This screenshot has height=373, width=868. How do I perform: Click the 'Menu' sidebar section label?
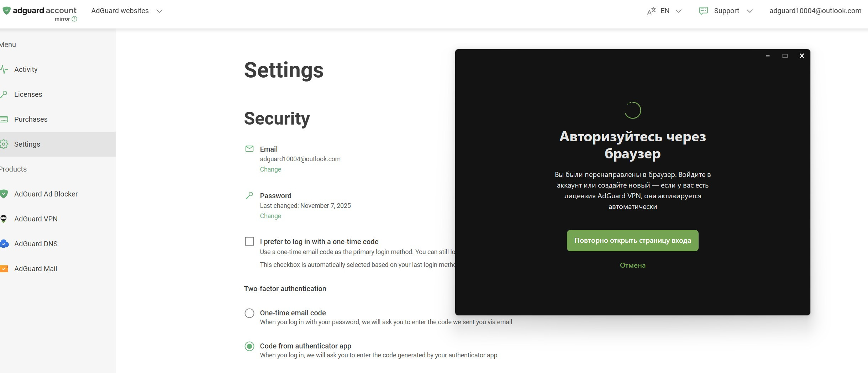(x=8, y=44)
